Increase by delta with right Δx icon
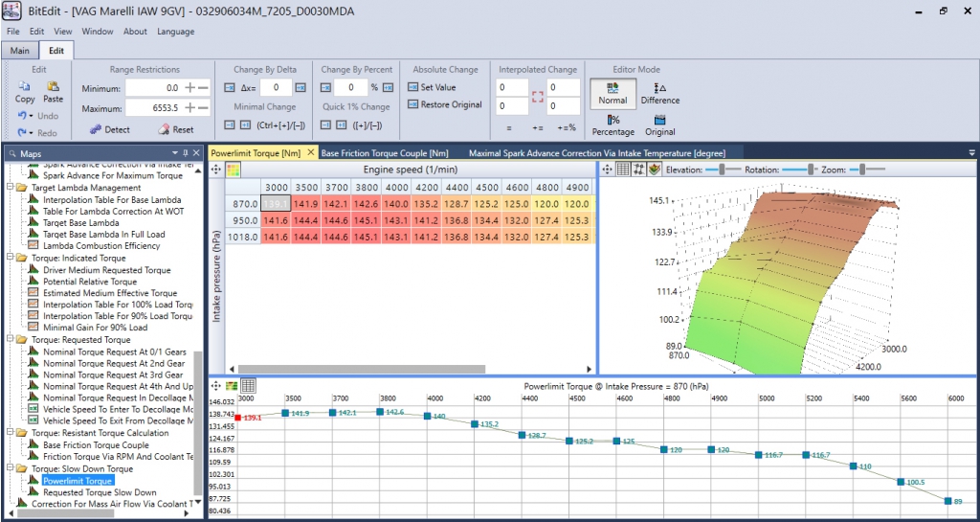Image resolution: width=980 pixels, height=522 pixels. click(301, 87)
